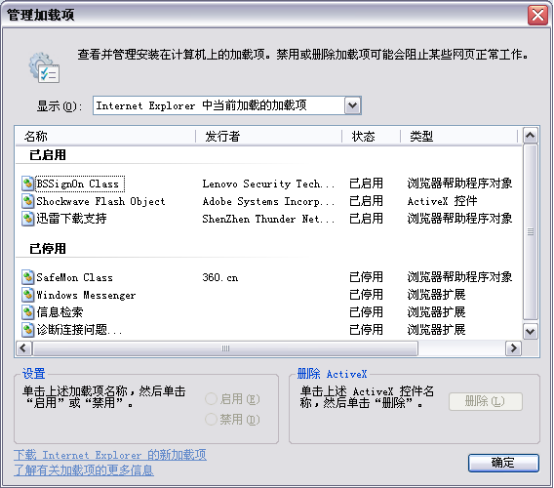Click the BSSignOn Class add-on icon
This screenshot has height=488, width=554.
click(28, 184)
